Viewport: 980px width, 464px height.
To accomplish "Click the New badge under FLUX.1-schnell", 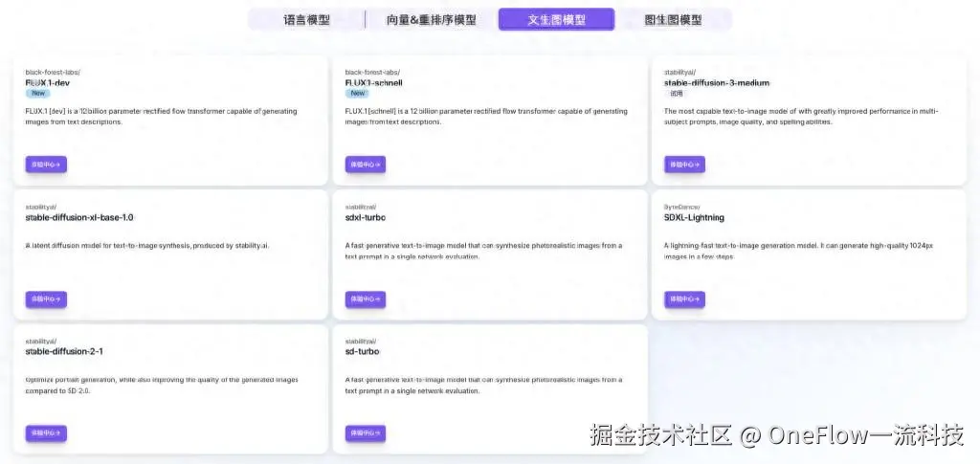I will click(x=358, y=93).
